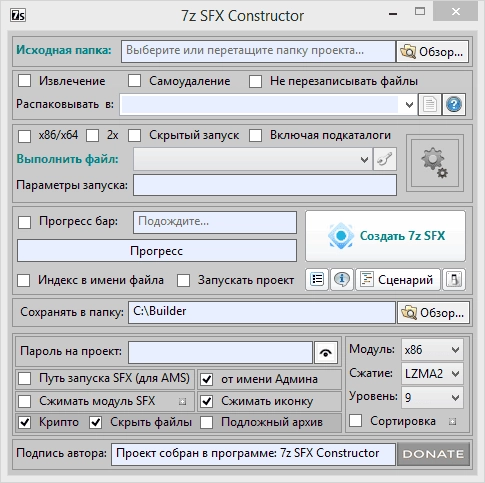Enable the Сортировка checkbox
Screen dimensions: 485x483
[356, 421]
